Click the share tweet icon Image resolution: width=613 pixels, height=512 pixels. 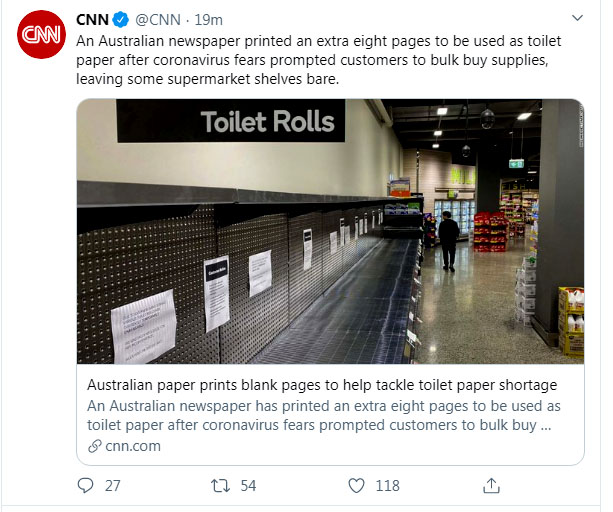click(x=491, y=485)
